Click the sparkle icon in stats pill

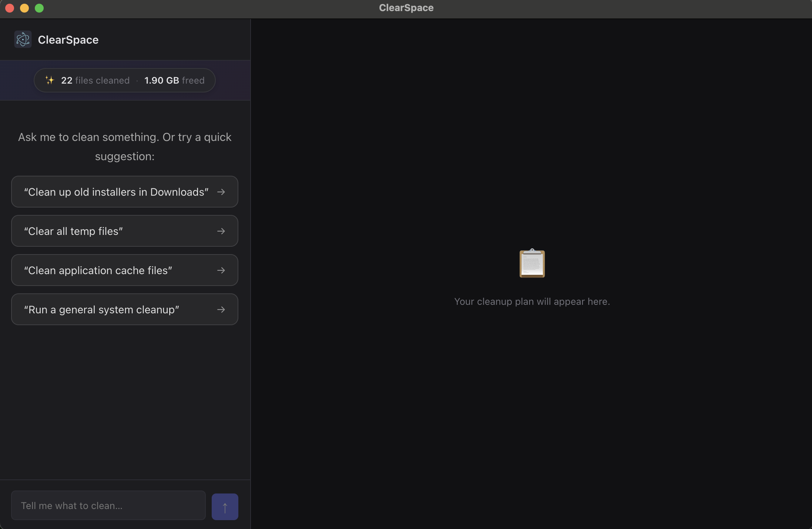pos(50,80)
